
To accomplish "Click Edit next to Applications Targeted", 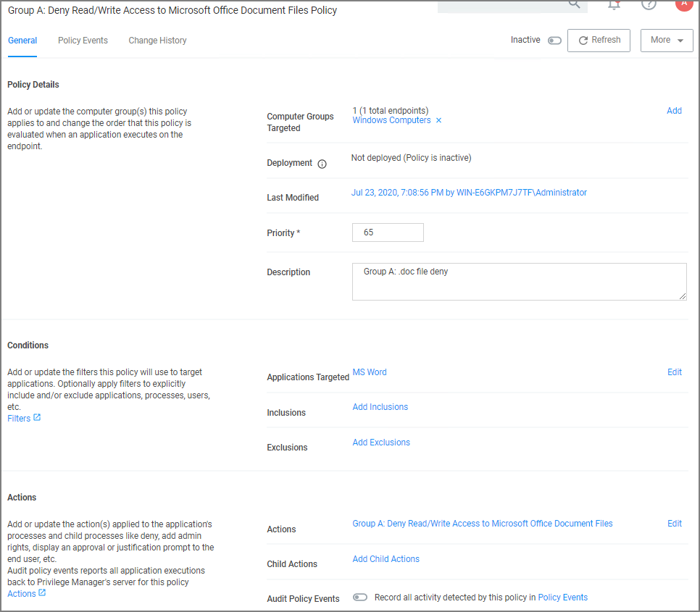I will pos(674,372).
